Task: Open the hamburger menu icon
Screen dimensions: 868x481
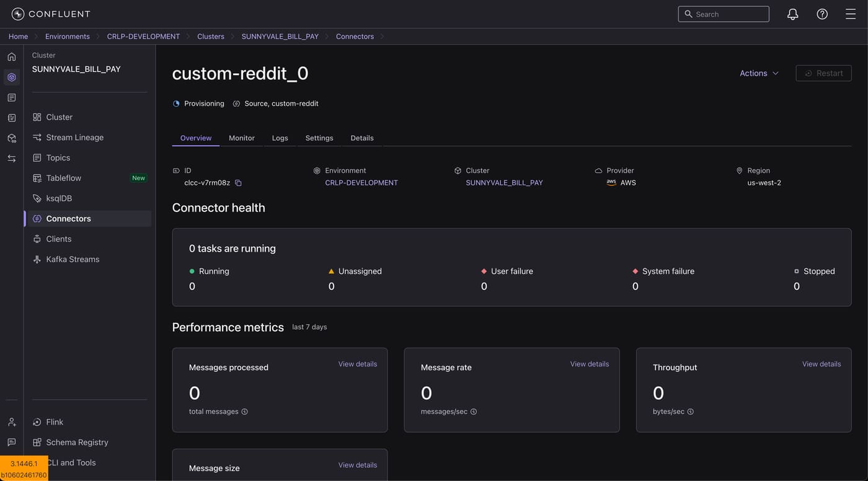Action: point(851,14)
